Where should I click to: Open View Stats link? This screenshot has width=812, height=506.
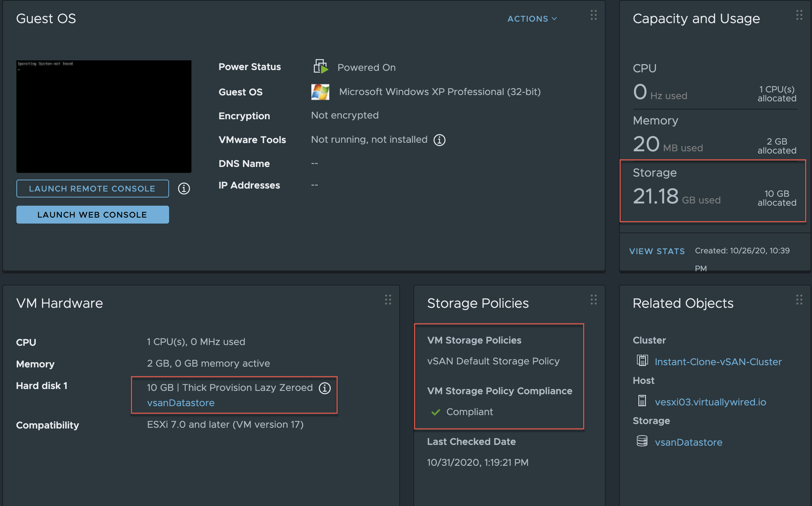[x=657, y=251]
